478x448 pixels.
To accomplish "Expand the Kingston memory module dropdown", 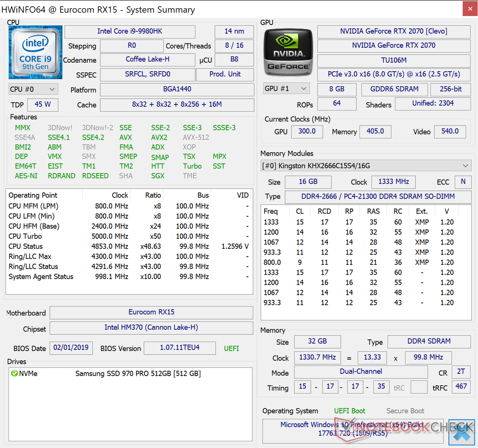I will [366, 166].
